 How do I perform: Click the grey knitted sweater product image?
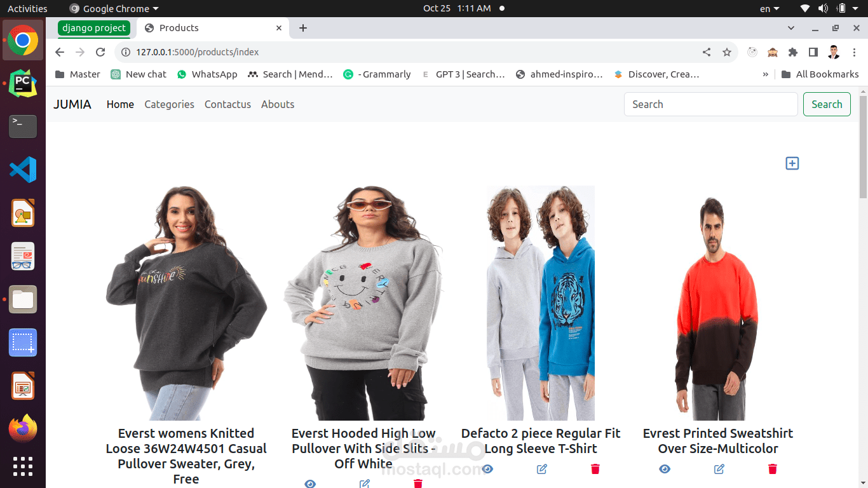[186, 303]
